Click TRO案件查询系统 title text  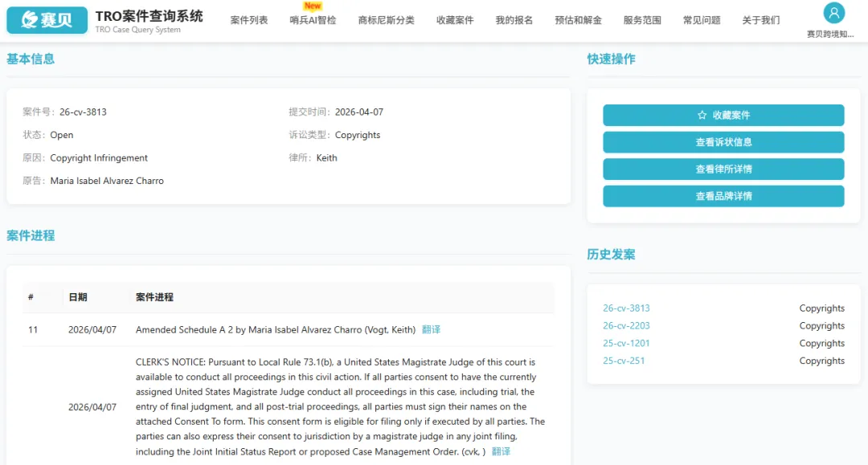149,16
